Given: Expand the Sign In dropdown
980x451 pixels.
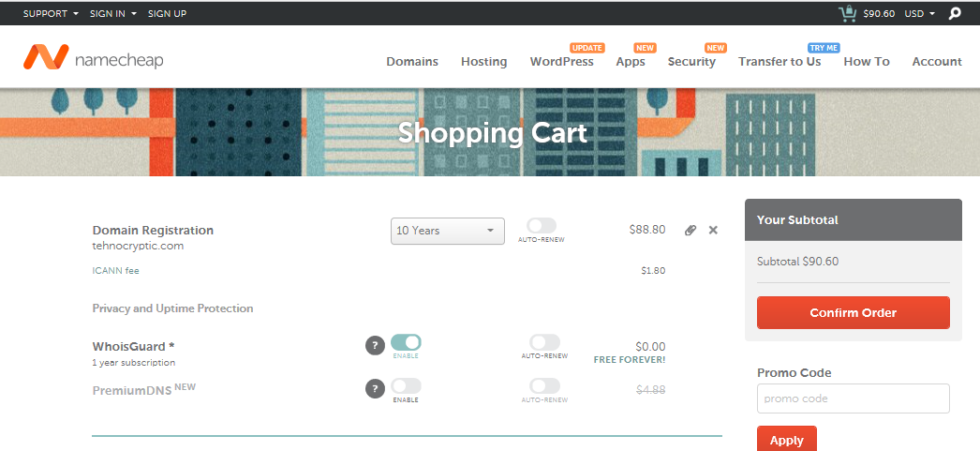Looking at the screenshot, I should coord(113,13).
